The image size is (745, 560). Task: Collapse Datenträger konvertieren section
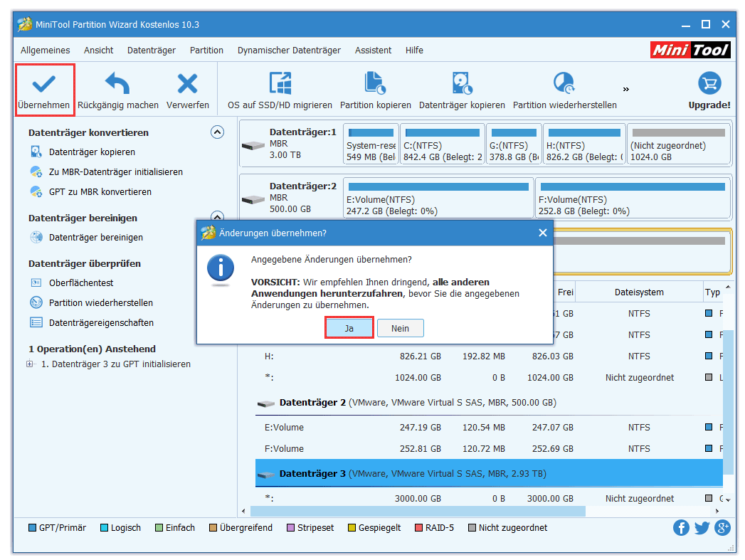click(217, 132)
